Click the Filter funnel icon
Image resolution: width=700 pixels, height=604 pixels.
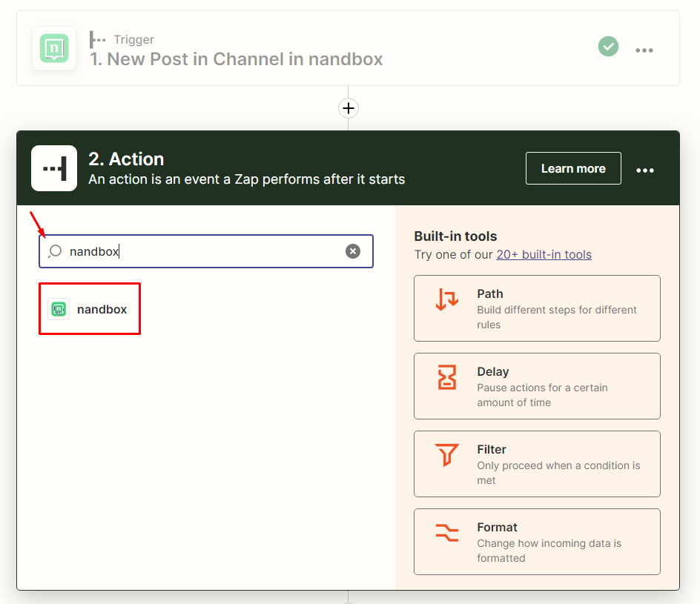point(447,455)
